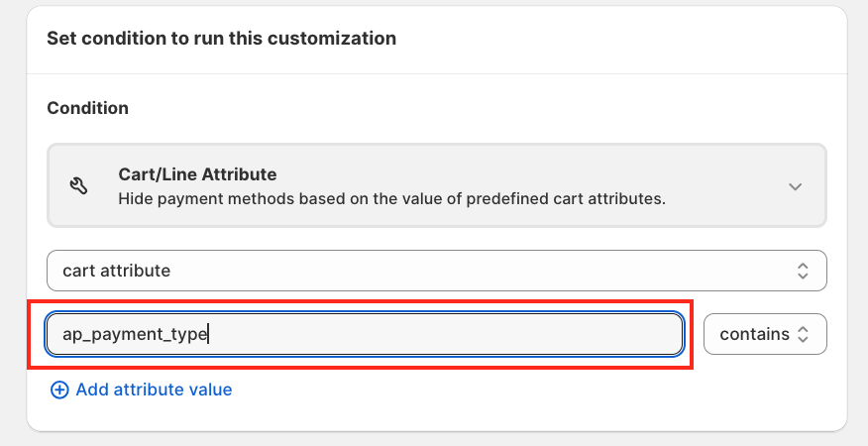The image size is (868, 446).
Task: Click the "Condition" section label
Action: [87, 107]
